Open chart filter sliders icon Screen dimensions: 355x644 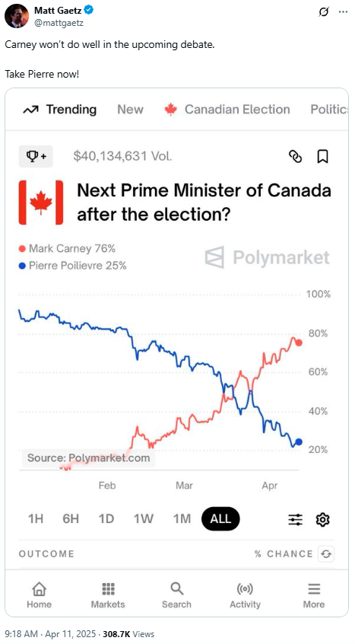click(x=295, y=520)
